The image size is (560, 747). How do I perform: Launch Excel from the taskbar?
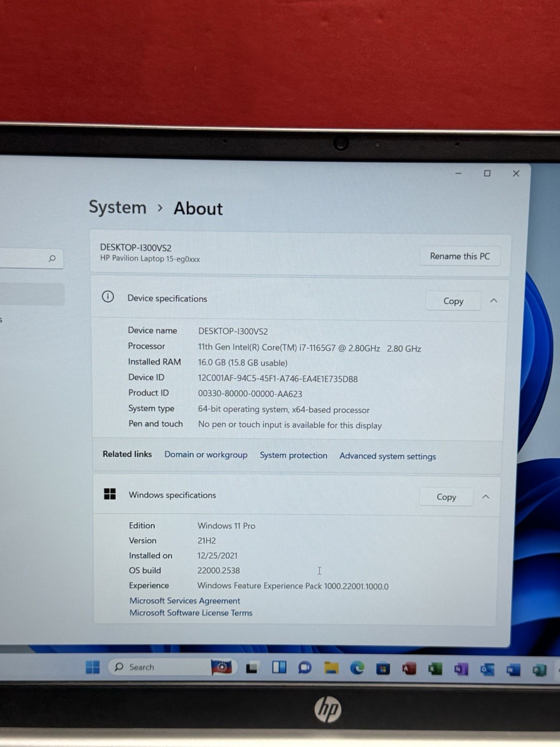435,669
